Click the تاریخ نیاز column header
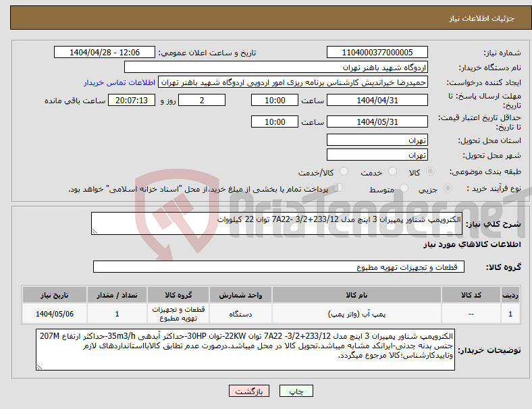532x409 pixels. (54, 295)
